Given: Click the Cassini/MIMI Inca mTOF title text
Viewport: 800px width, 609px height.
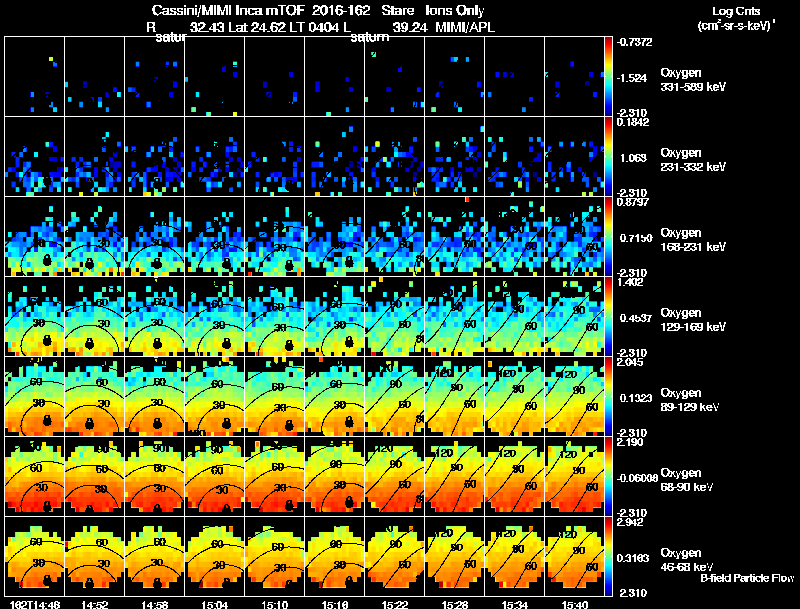Looking at the screenshot, I should pos(228,10).
